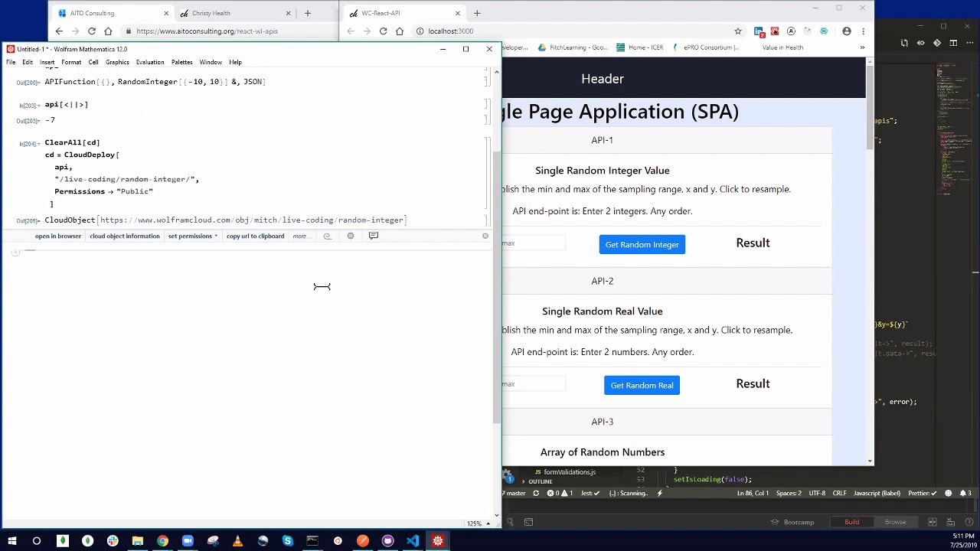Open VLC media player from the taskbar
Viewport: 980px width, 551px height.
[237, 541]
